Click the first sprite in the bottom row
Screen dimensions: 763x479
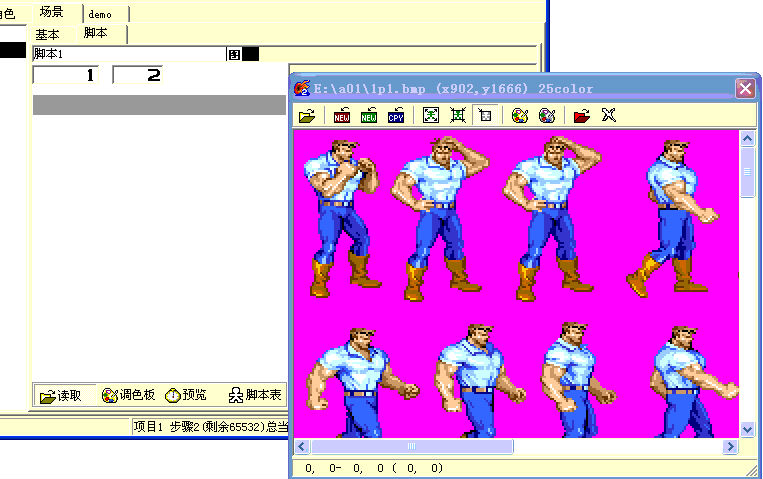tap(363, 382)
